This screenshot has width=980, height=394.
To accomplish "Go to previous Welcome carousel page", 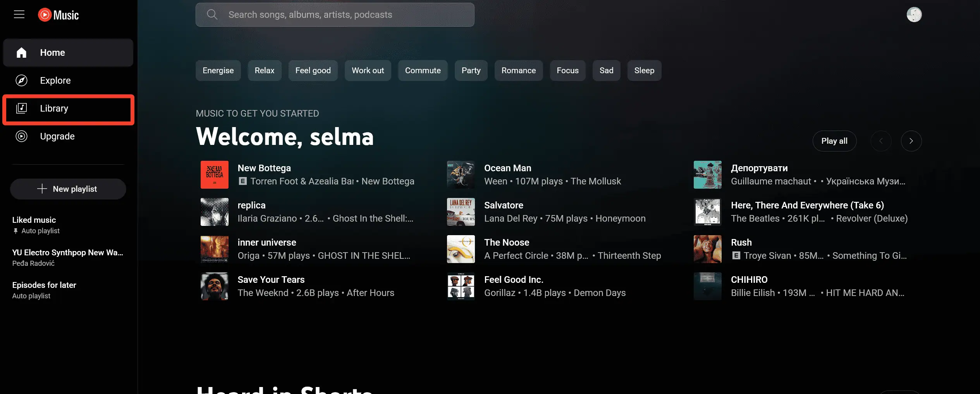I will pos(881,141).
